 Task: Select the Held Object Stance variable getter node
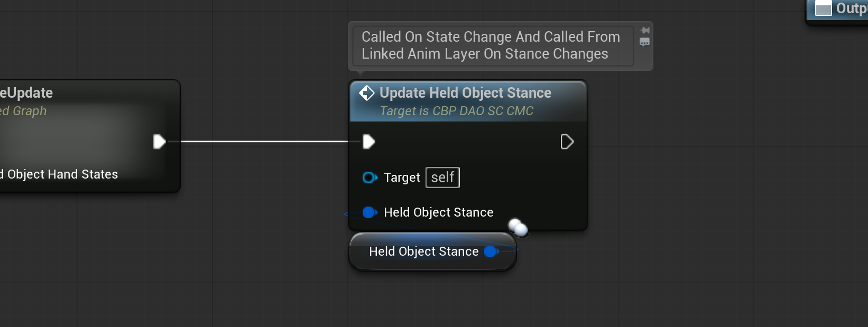tap(423, 252)
